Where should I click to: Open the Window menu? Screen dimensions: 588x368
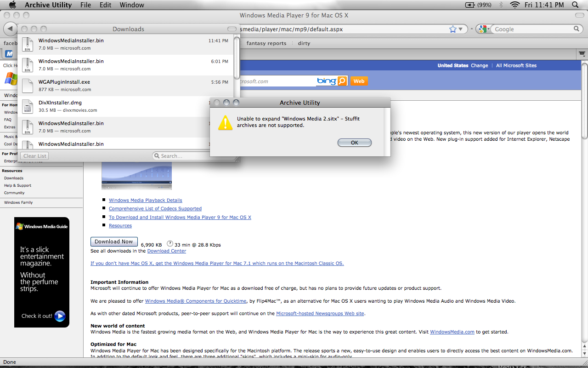click(x=132, y=5)
